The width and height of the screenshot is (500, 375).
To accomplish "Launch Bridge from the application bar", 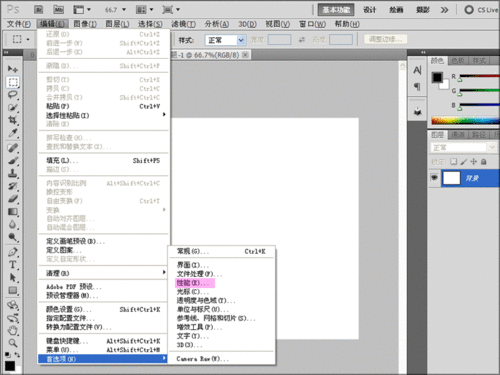I will pos(39,10).
